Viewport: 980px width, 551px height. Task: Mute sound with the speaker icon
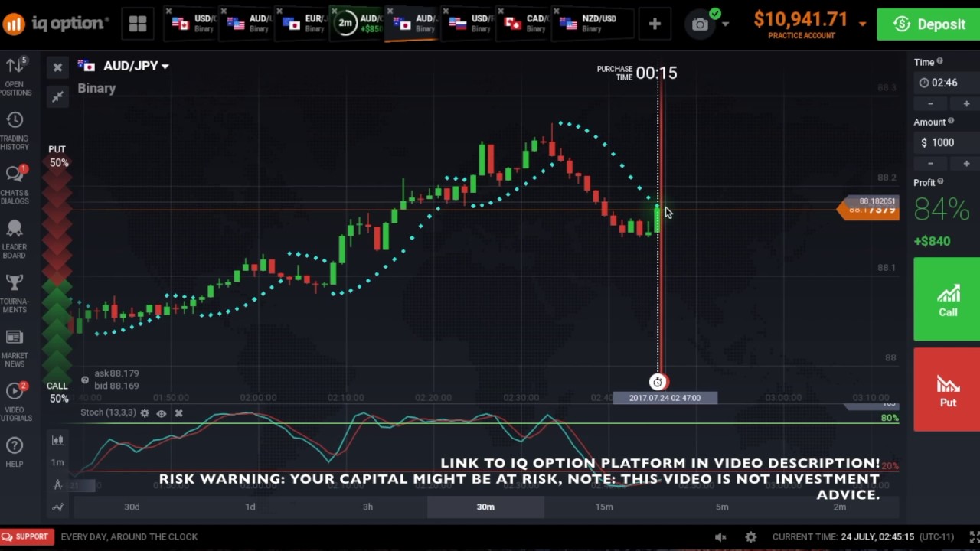click(720, 537)
